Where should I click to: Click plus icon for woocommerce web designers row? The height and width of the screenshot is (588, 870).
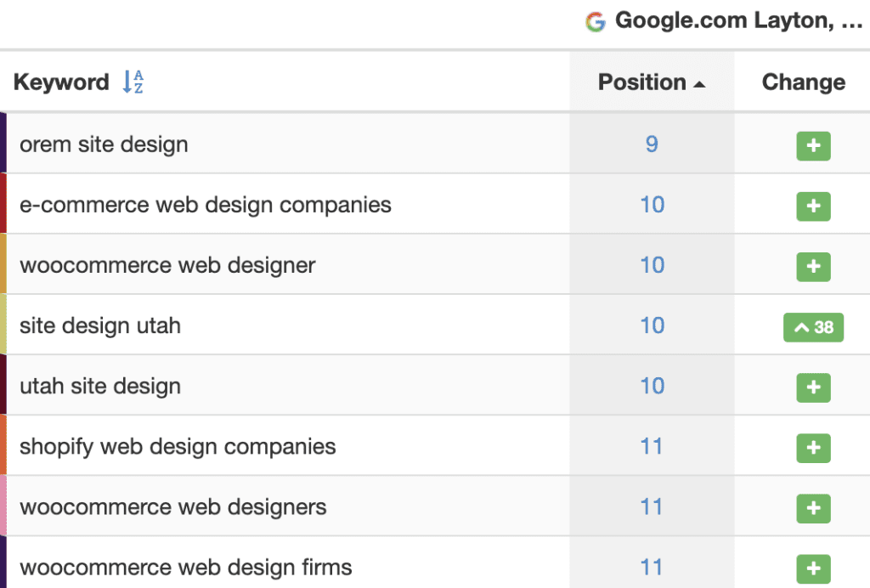click(813, 508)
